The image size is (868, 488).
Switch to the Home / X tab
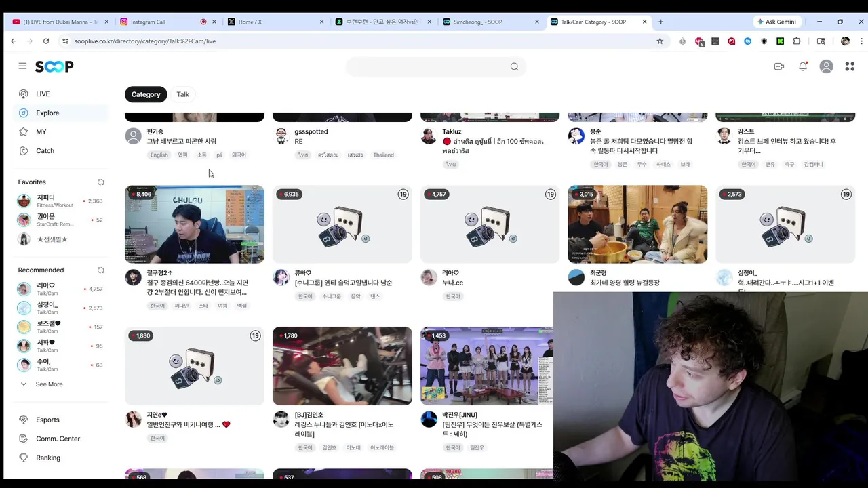coord(275,22)
